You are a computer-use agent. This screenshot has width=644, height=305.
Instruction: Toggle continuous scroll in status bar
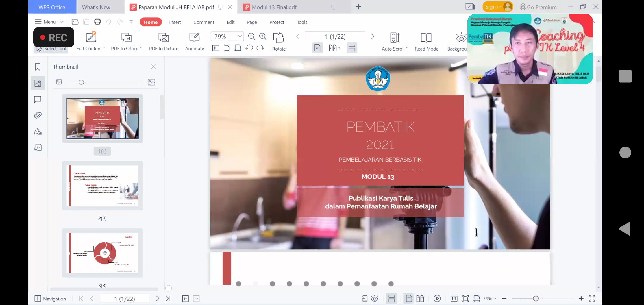[x=392, y=299]
